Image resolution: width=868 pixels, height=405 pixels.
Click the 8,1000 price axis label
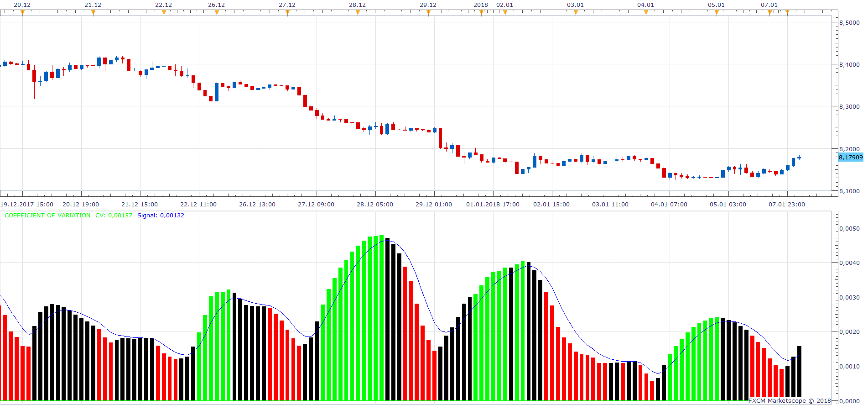point(849,191)
